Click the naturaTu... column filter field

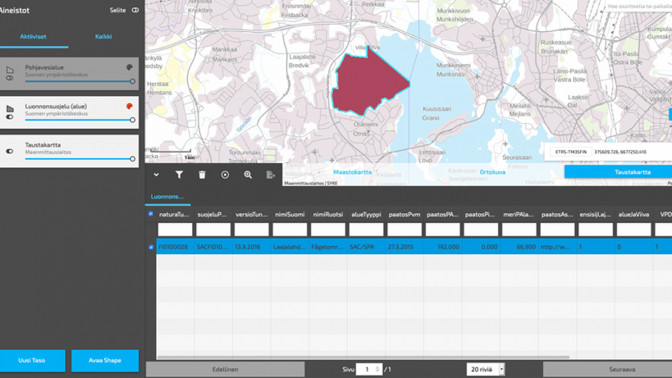click(175, 230)
